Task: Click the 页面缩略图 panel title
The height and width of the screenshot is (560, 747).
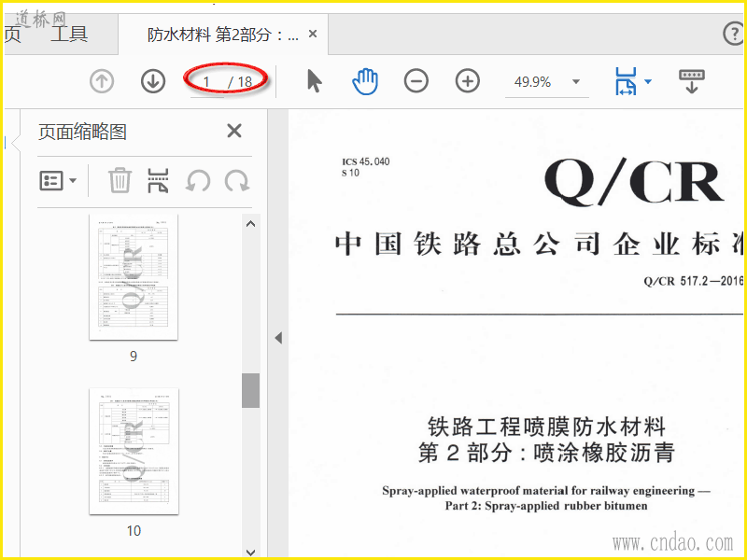Action: (82, 132)
